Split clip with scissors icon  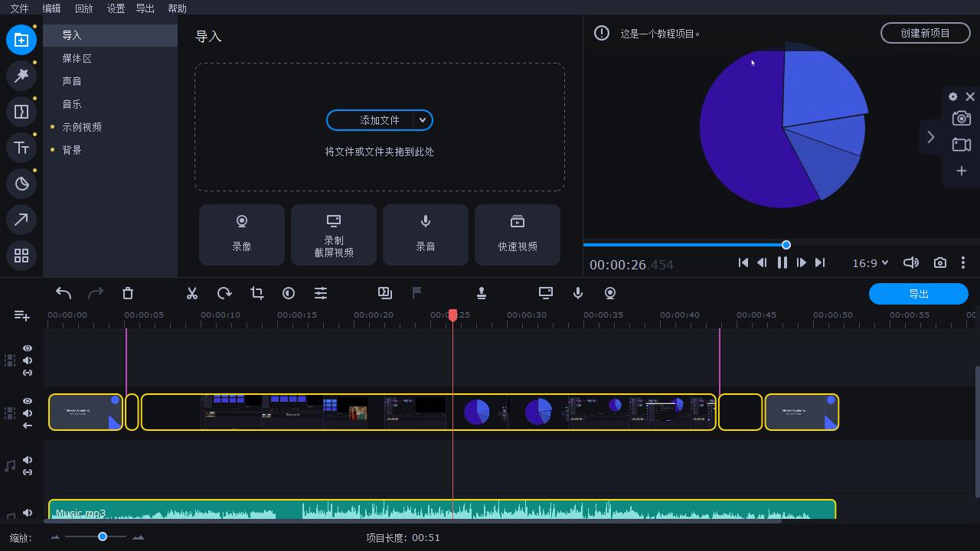[x=192, y=293]
